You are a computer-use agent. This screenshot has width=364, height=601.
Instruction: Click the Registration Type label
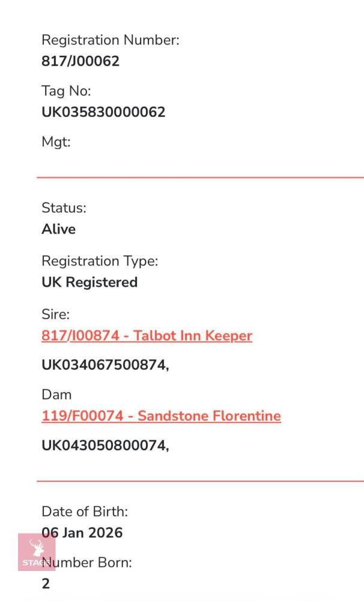[100, 261]
